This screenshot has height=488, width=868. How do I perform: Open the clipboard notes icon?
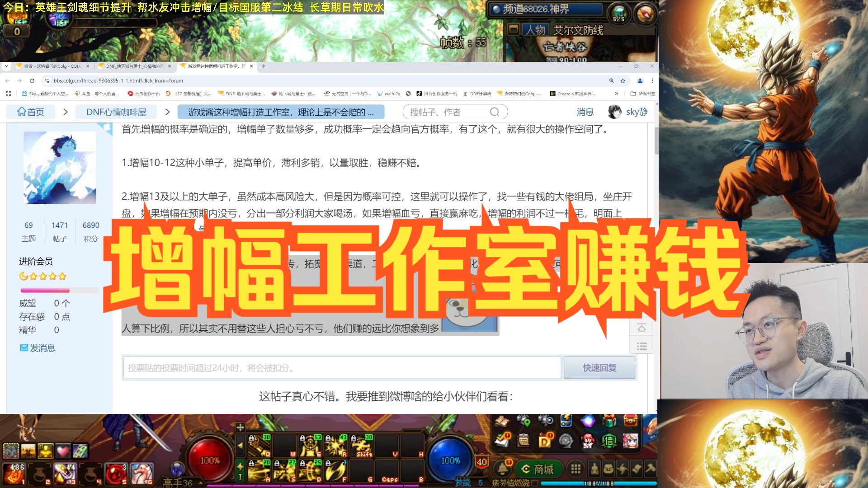point(524,440)
